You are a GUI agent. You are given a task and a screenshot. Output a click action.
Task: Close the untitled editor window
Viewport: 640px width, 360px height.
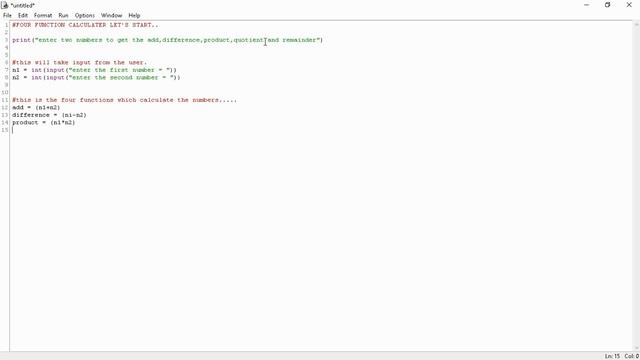[629, 5]
